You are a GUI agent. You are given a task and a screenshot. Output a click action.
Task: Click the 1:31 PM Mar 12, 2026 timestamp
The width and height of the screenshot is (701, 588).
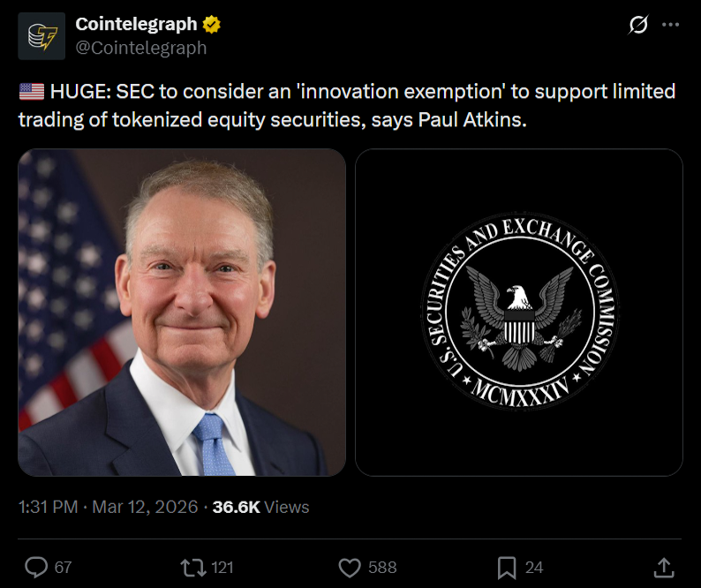click(108, 507)
